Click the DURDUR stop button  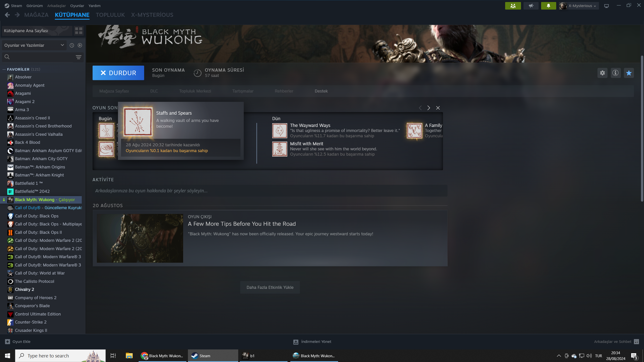[118, 73]
